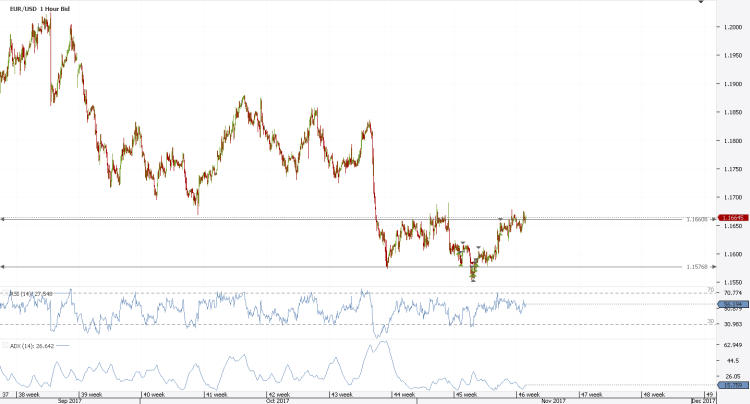Image resolution: width=750 pixels, height=404 pixels.
Task: Click the 1.15768 horizontal line label
Action: point(697,267)
